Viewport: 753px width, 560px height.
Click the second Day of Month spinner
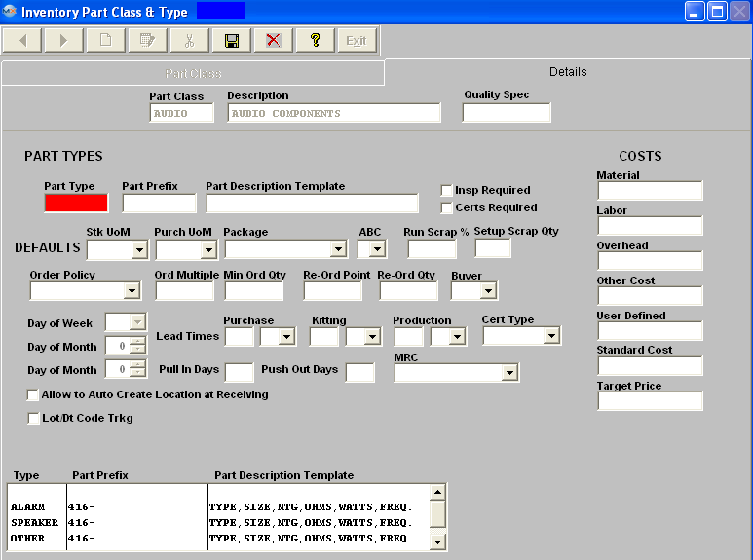coord(126,369)
